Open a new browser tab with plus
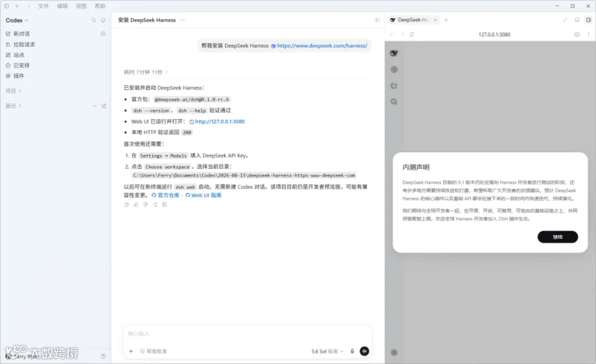Screen dimensions: 596x364 (x=446, y=20)
